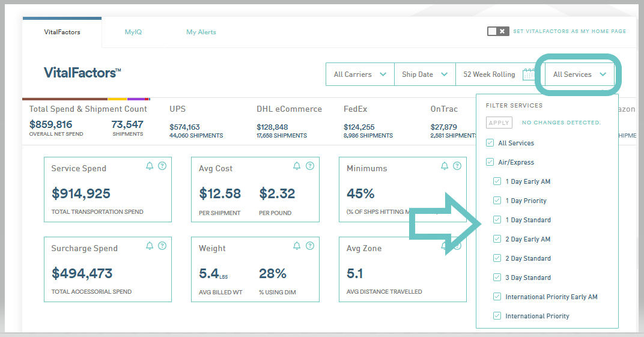This screenshot has height=337, width=644.
Task: Uncheck the All Services checkbox
Action: point(490,143)
